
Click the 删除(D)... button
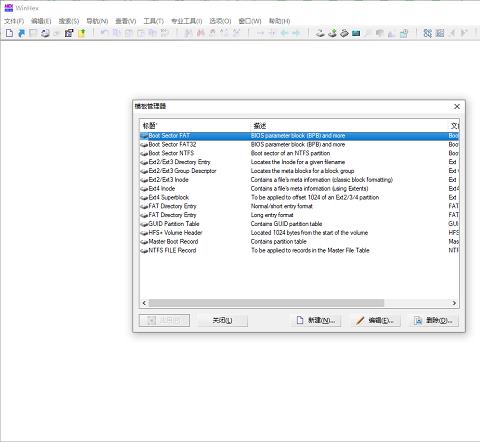(x=433, y=320)
